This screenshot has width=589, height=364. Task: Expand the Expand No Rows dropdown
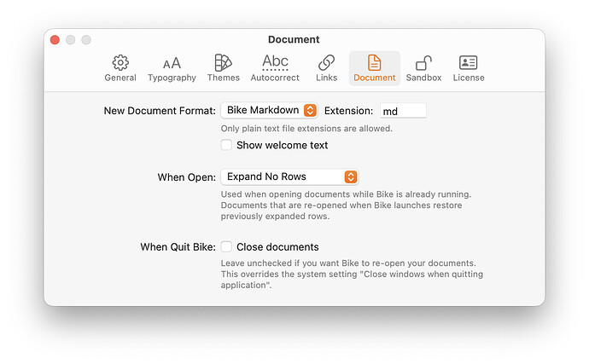point(289,176)
